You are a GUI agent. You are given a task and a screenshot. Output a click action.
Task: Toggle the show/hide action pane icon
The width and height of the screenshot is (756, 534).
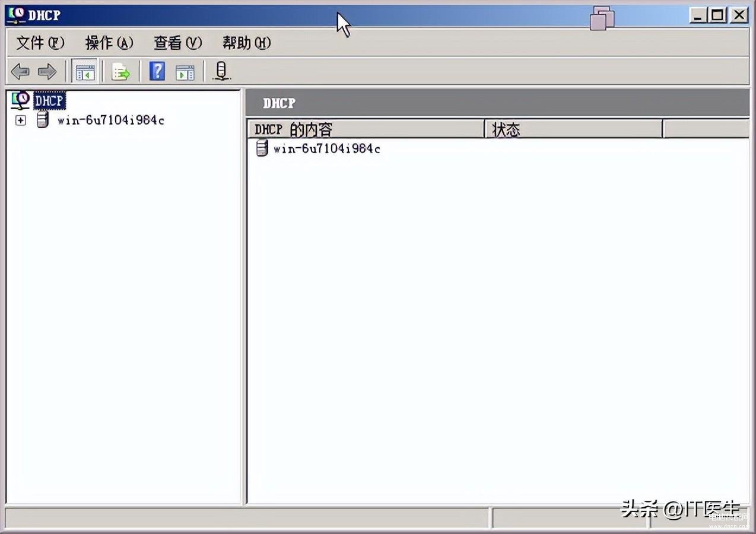pyautogui.click(x=185, y=72)
